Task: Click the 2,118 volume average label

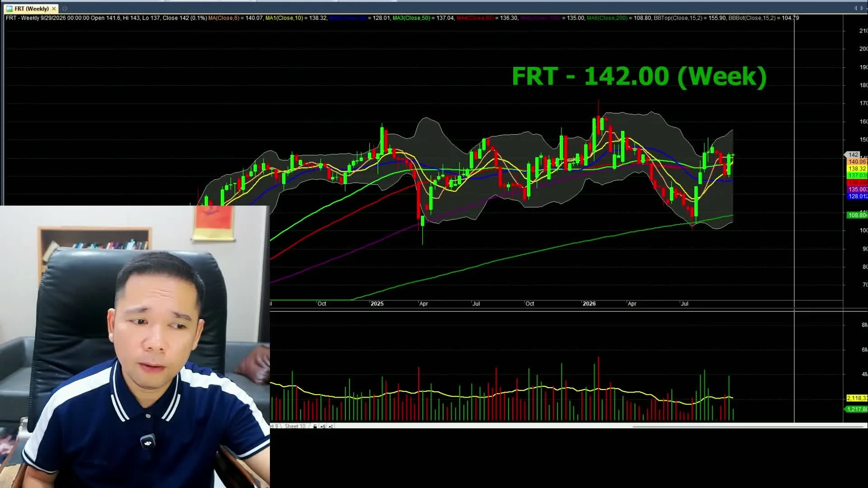Action: [857, 398]
